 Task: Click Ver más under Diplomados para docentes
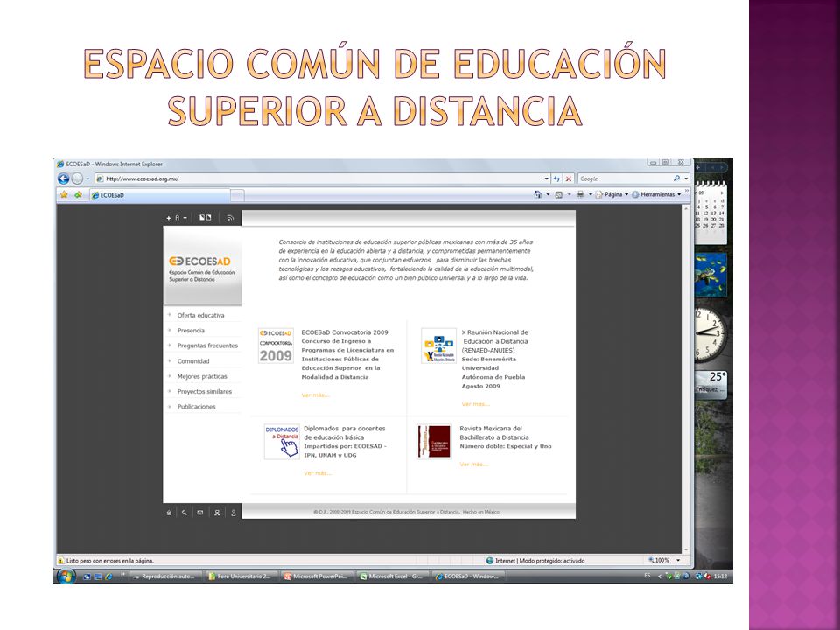318,473
